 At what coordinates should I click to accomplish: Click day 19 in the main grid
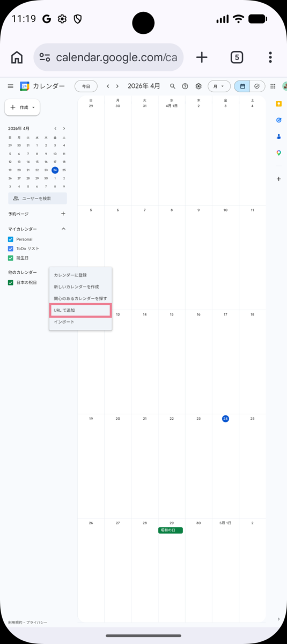click(x=91, y=419)
